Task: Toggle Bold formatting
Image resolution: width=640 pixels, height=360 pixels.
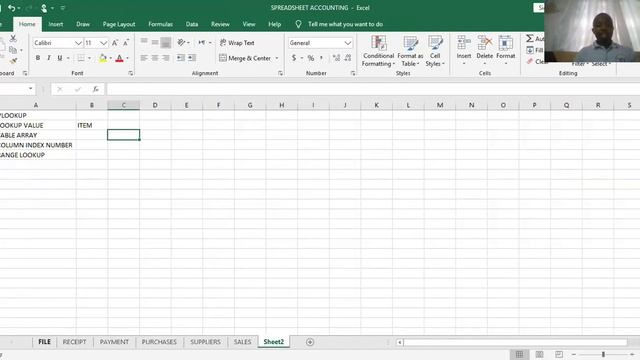Action: tap(38, 58)
